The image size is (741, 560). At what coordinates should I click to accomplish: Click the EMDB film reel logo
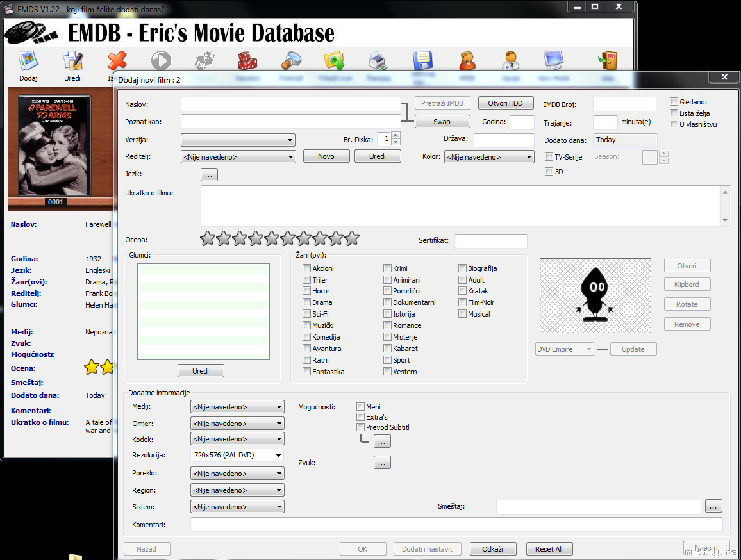tap(31, 33)
